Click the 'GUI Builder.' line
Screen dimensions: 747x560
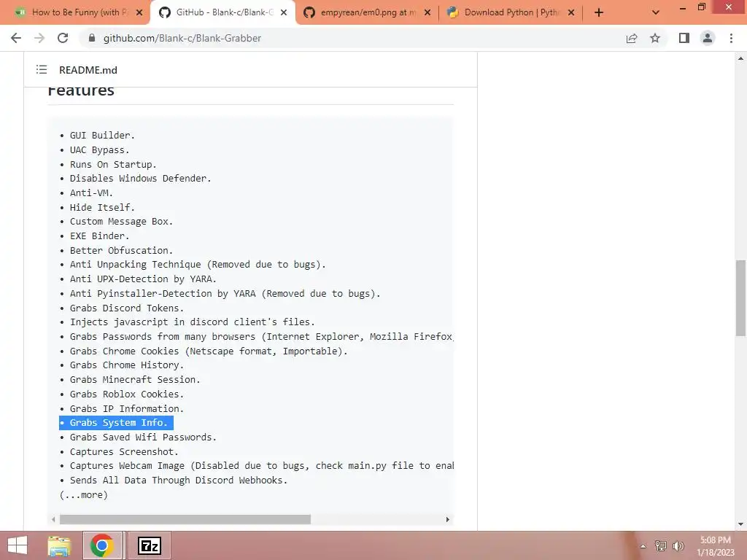click(102, 135)
